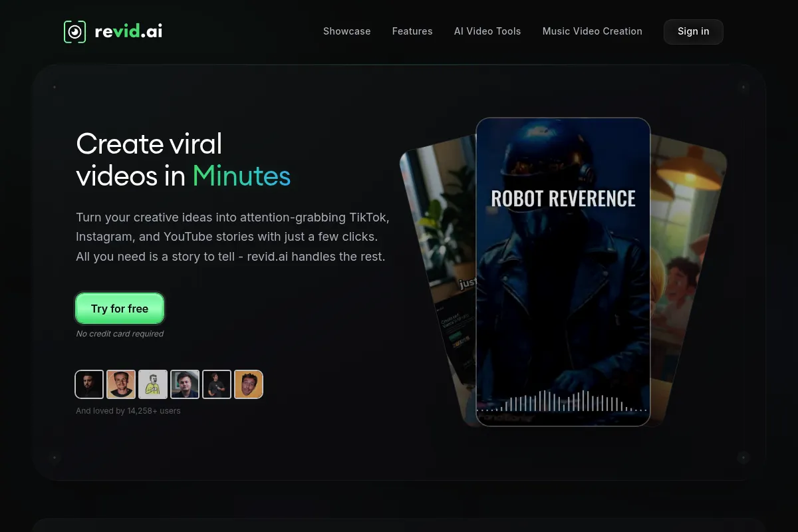Image resolution: width=798 pixels, height=532 pixels.
Task: Select the fourth avatar, man in dark jacket
Action: pos(185,384)
